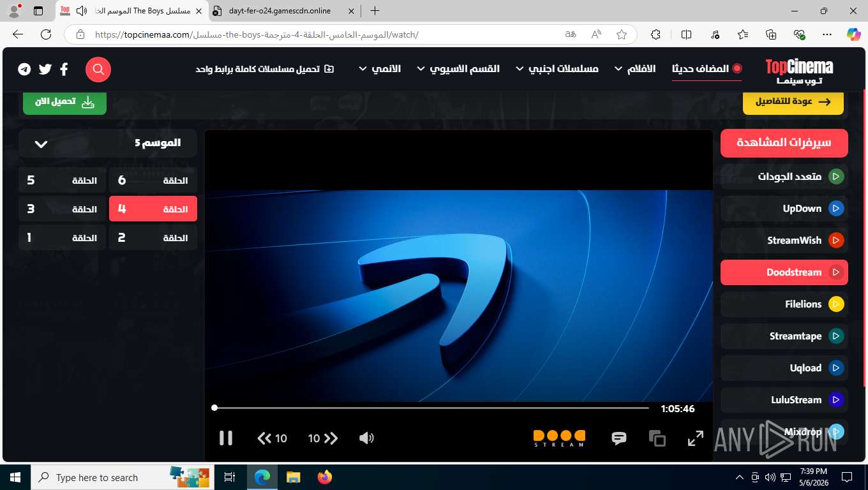
Task: Reload the page with refresh icon
Action: 46,34
